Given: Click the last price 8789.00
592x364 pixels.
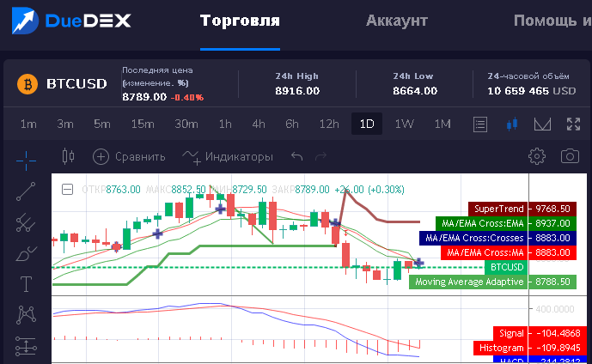Looking at the screenshot, I should tap(144, 97).
